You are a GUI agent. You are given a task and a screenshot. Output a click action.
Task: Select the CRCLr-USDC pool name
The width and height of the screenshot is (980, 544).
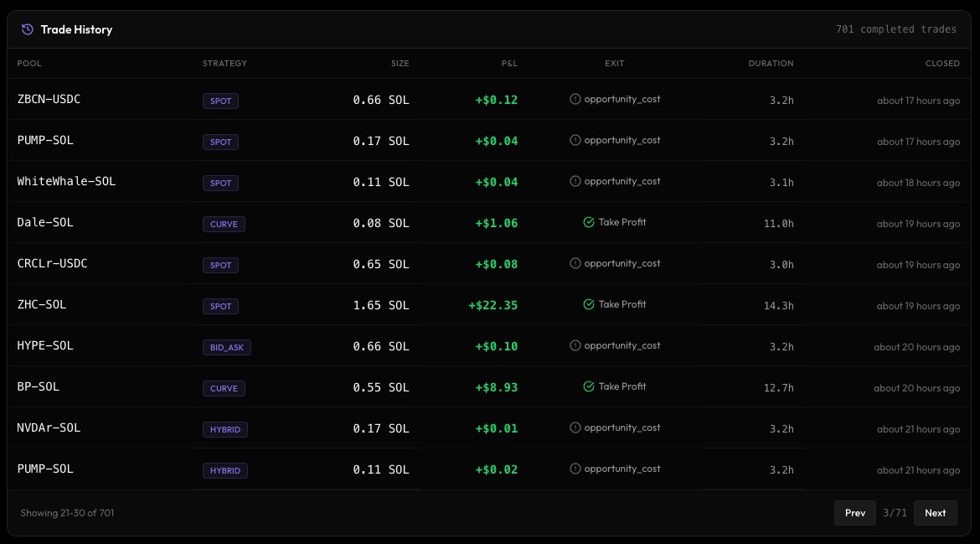coord(52,264)
